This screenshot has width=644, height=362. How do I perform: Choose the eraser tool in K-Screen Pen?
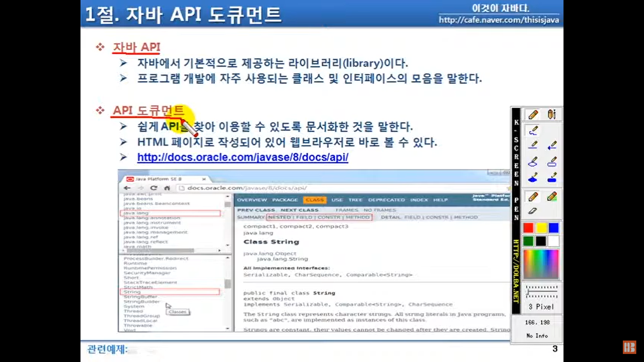pyautogui.click(x=533, y=211)
